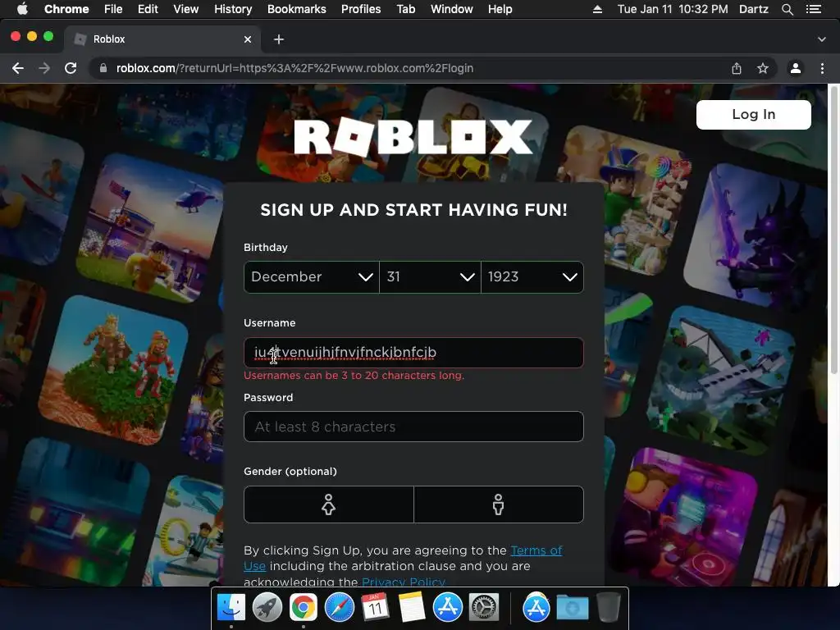Click the page vertical scrollbar
The height and width of the screenshot is (630, 840).
[x=833, y=231]
